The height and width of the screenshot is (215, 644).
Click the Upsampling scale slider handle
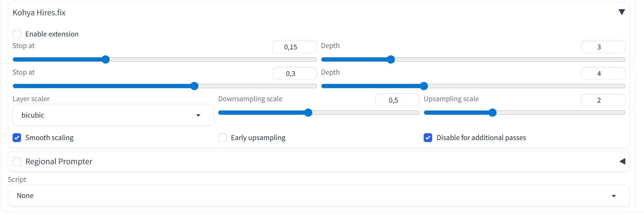(x=492, y=113)
